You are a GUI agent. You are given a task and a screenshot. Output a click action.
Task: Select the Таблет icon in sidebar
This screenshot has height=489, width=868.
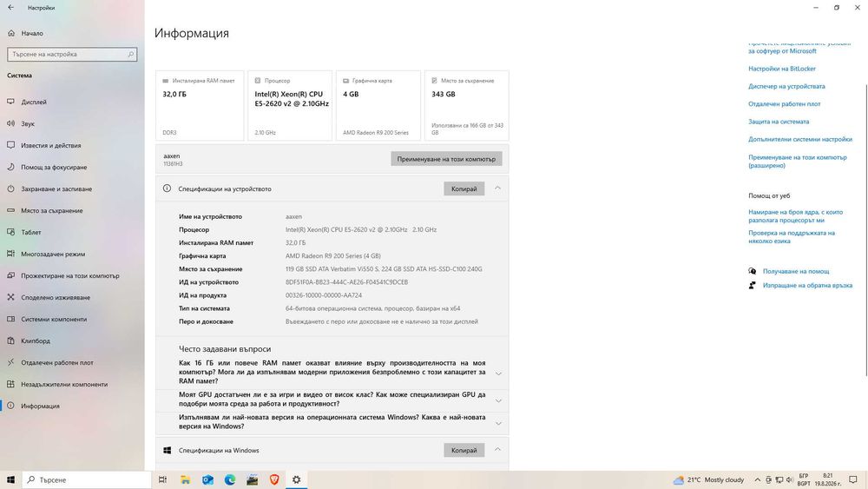[x=10, y=232]
